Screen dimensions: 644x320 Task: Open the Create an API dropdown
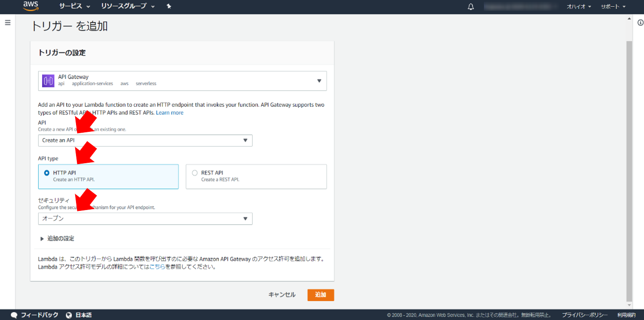(145, 140)
